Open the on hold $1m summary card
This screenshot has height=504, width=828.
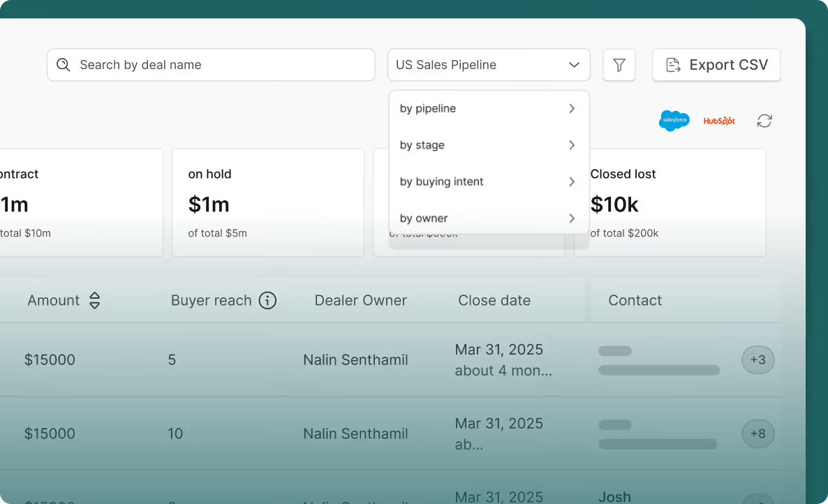pos(268,202)
